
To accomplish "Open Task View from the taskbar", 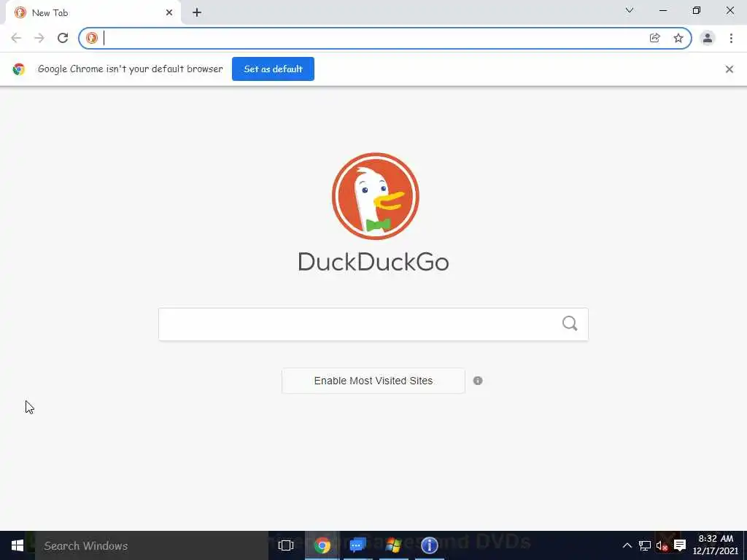I will 286,545.
